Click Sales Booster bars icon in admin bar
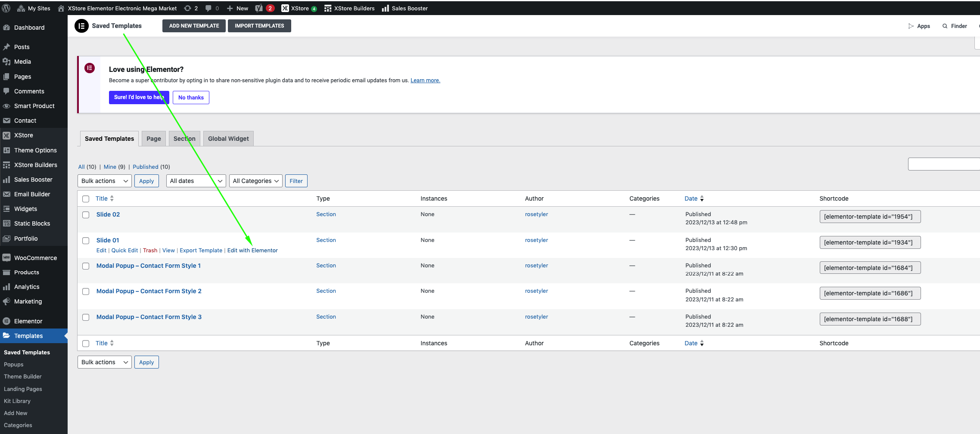Image resolution: width=980 pixels, height=434 pixels. click(x=386, y=8)
